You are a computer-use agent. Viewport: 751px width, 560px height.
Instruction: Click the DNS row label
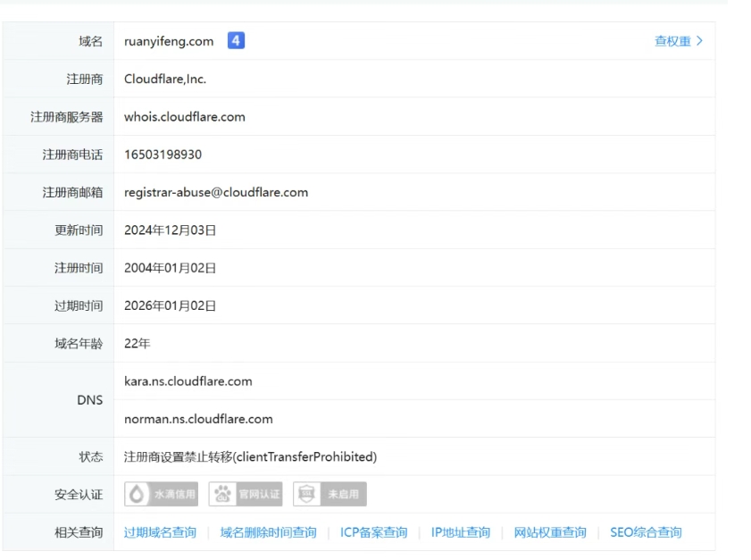click(90, 400)
